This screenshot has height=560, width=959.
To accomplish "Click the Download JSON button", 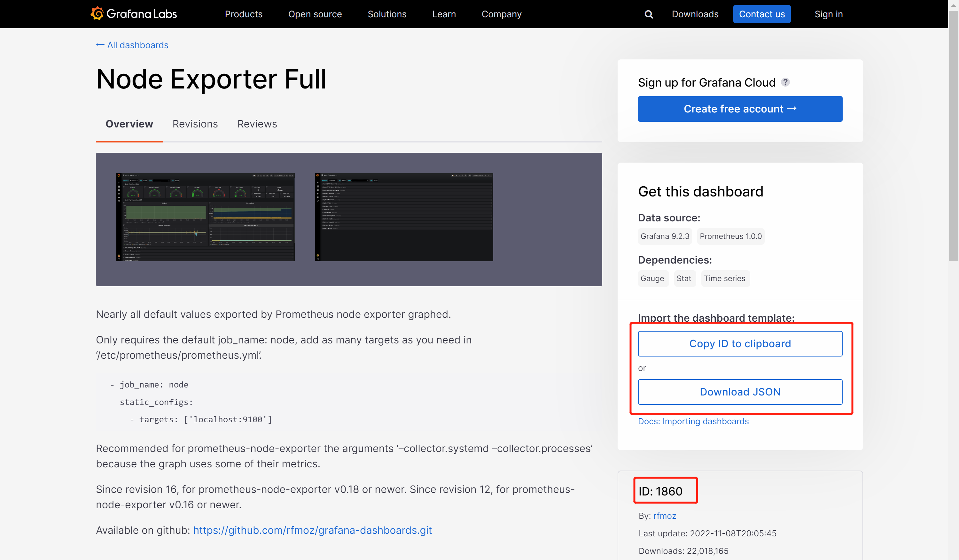I will 740,392.
